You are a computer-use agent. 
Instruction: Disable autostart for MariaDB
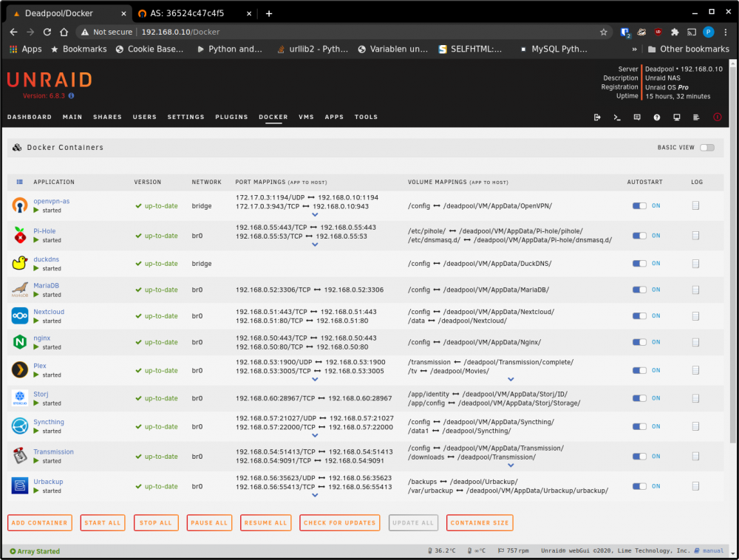(x=639, y=290)
